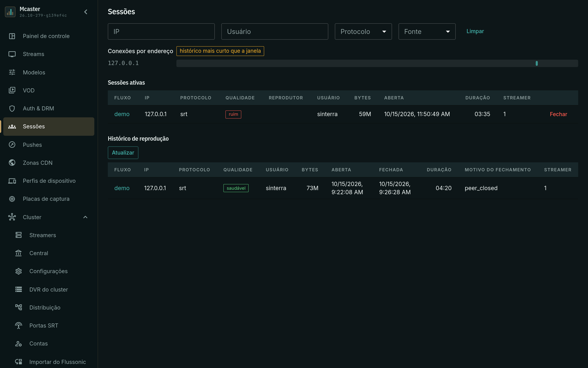
Task: Click the Central bank icon
Action: [x=18, y=253]
